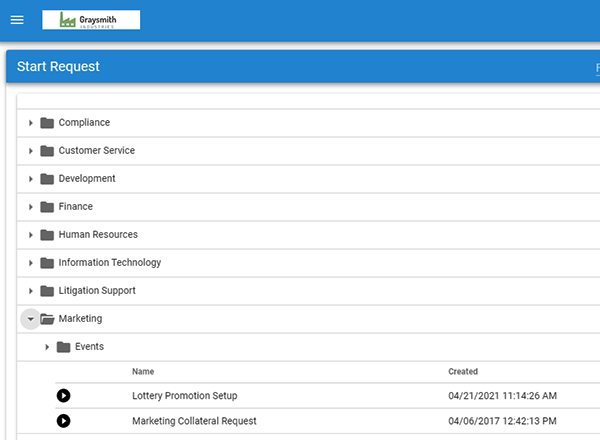The image size is (600, 440).
Task: Open the Lottery Promotion Setup request
Action: click(x=184, y=396)
